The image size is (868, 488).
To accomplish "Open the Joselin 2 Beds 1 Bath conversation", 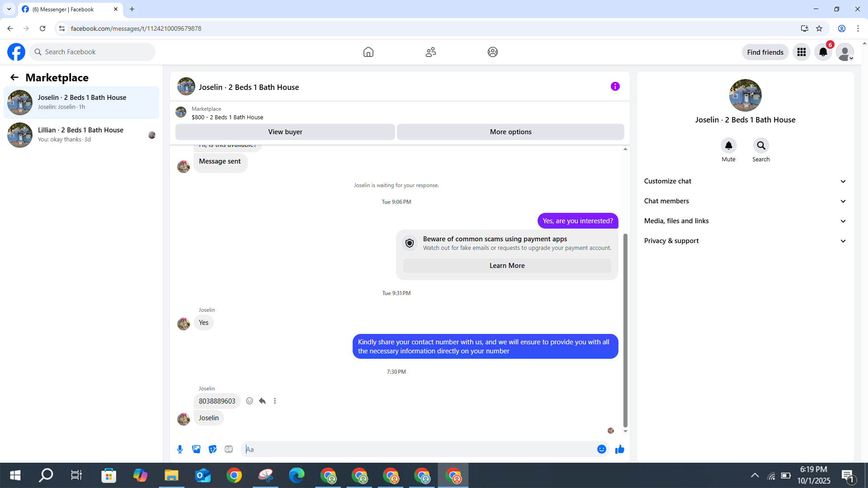I will [81, 103].
